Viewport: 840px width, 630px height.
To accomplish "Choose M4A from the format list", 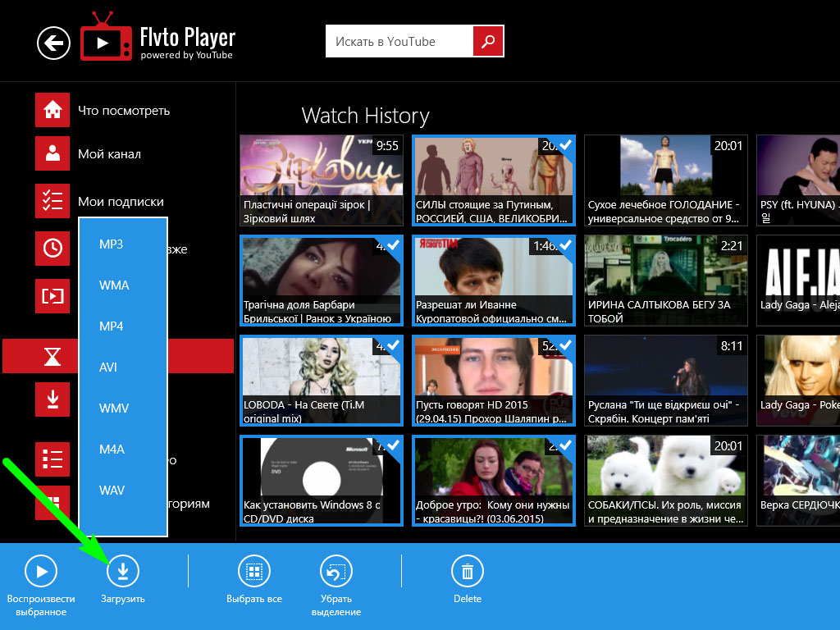I will (x=112, y=450).
